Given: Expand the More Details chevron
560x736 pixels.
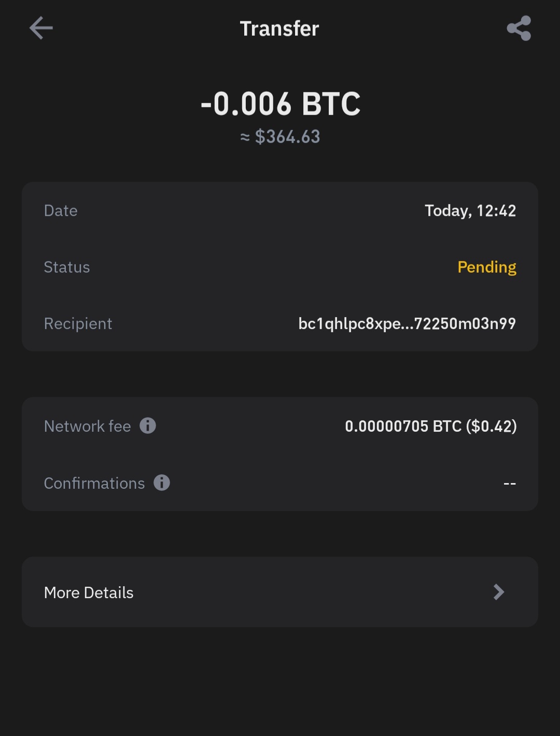Looking at the screenshot, I should click(x=499, y=592).
